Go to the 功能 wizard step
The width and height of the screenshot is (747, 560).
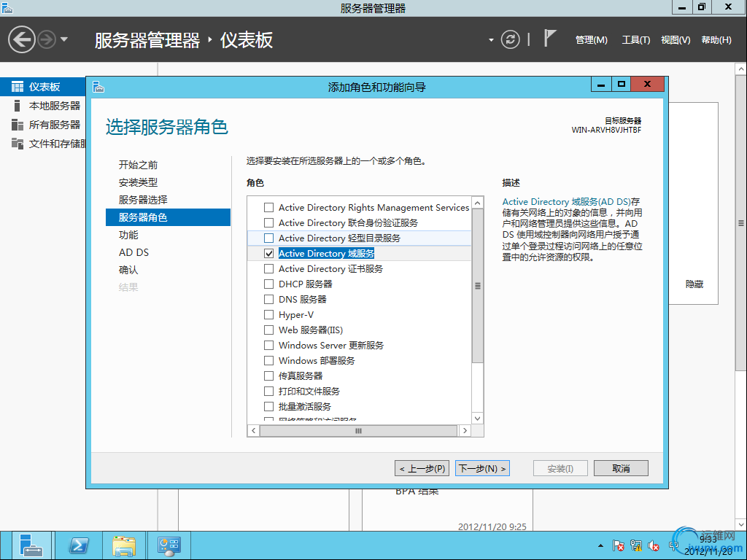click(x=128, y=235)
